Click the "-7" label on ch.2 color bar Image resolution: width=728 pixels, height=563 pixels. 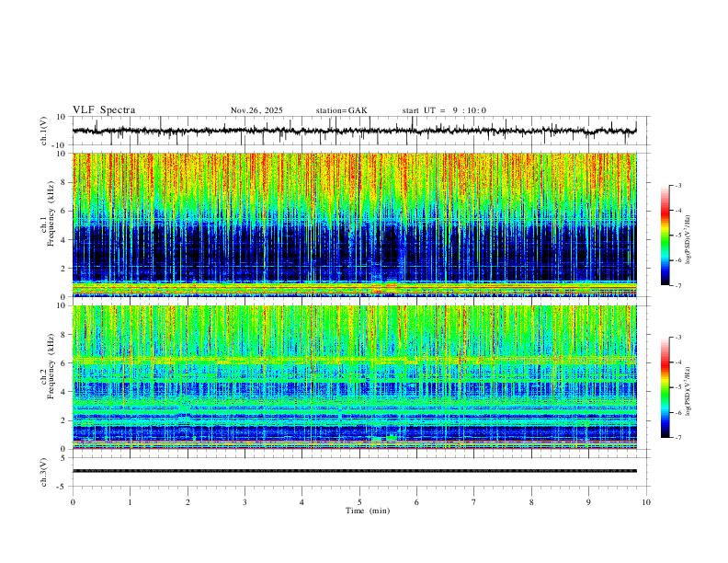pos(677,438)
